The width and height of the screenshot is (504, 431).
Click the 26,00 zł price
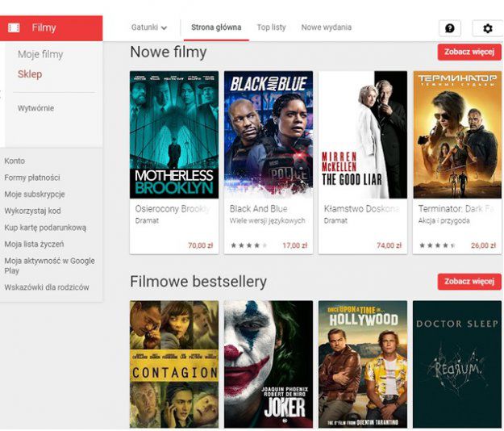click(483, 245)
